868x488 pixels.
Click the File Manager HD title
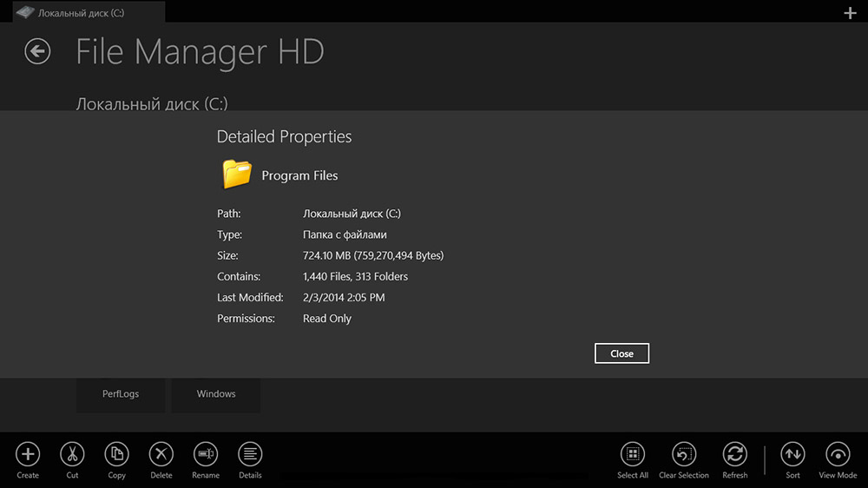(200, 51)
